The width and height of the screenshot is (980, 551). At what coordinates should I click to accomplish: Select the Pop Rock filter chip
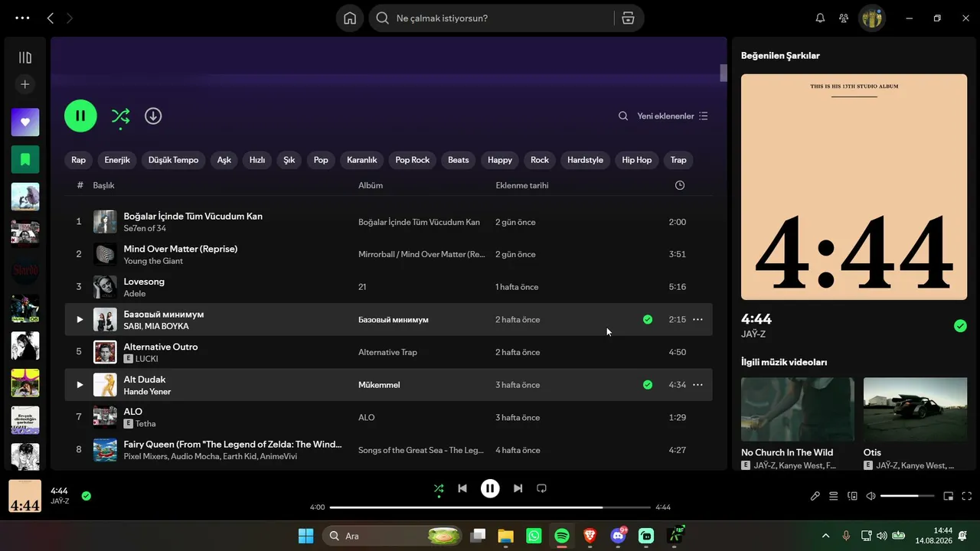click(413, 160)
